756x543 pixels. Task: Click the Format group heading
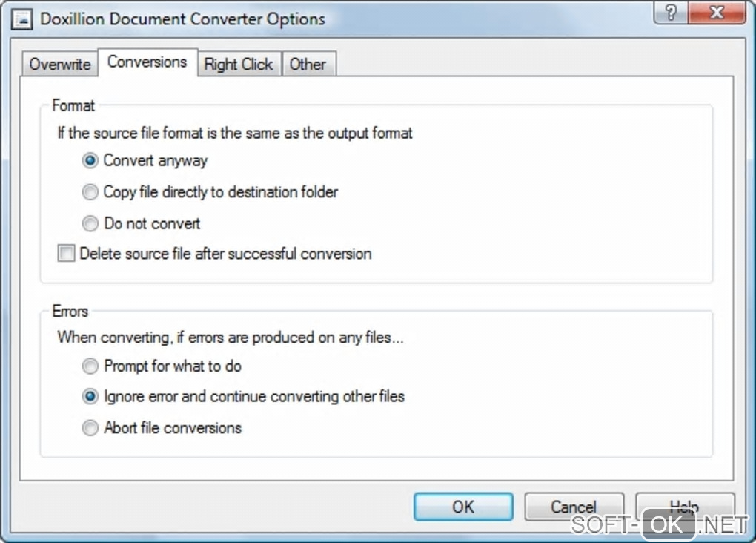coord(73,106)
